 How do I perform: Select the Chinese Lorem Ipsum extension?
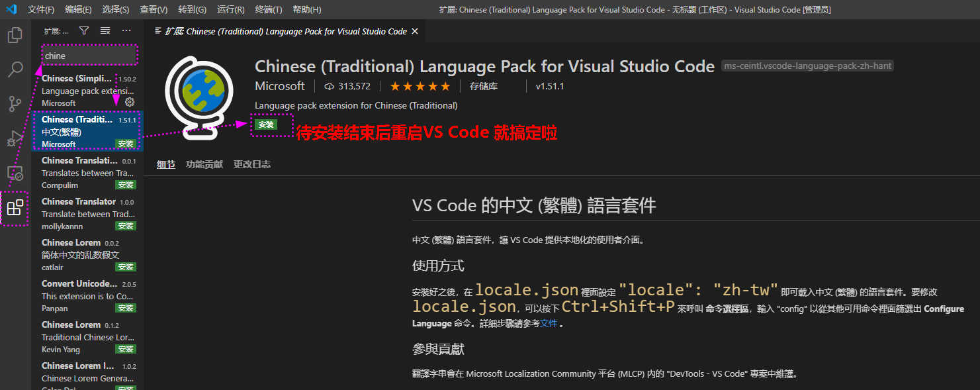point(87,373)
